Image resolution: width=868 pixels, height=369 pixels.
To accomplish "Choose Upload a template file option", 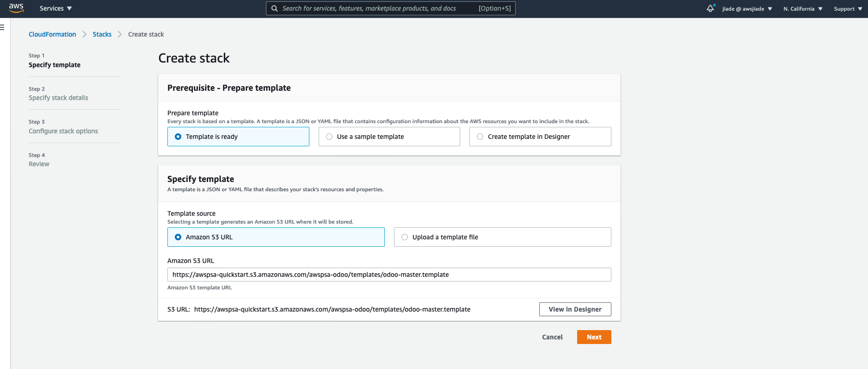I will 502,237.
